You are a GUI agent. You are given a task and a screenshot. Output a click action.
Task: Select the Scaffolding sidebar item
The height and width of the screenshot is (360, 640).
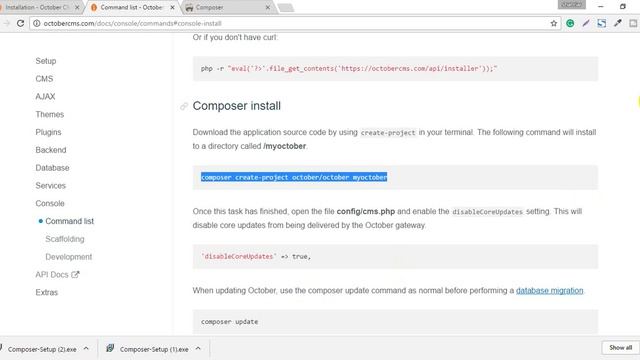(x=65, y=239)
